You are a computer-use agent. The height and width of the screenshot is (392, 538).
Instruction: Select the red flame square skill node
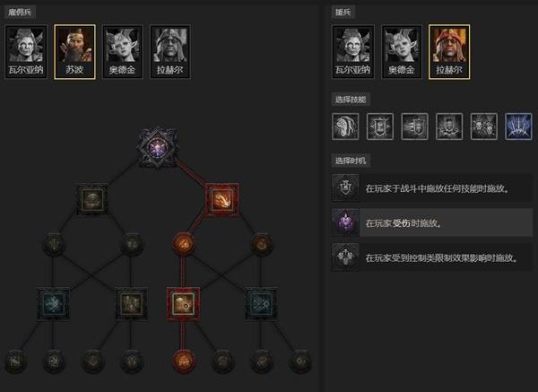[222, 200]
